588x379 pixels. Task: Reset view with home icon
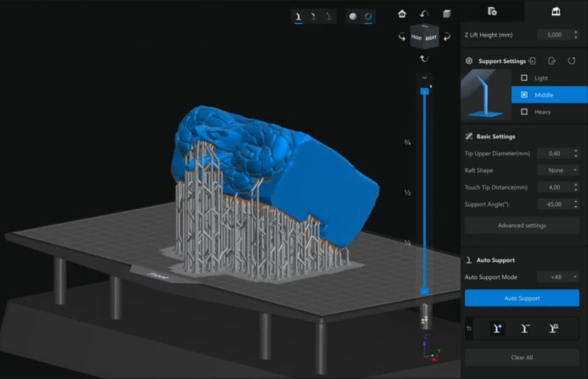[402, 14]
